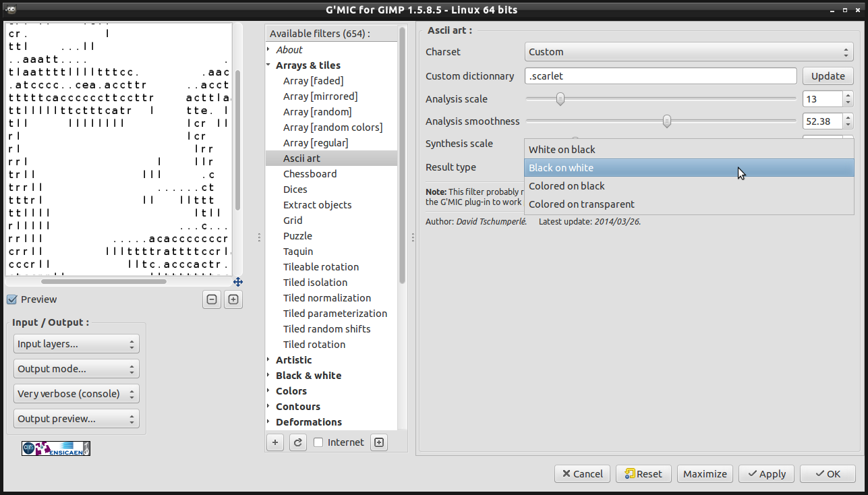Zoom out the preview with minus button

click(x=212, y=299)
